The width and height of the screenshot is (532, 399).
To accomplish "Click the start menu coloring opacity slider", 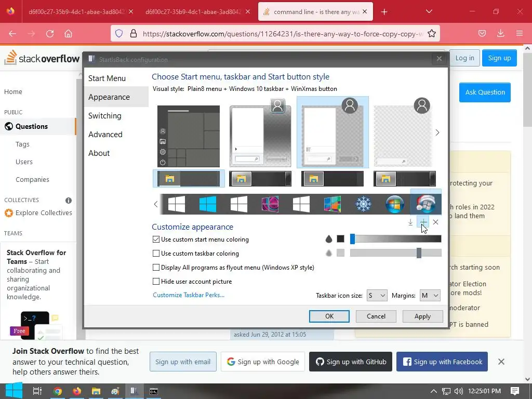I will point(395,239).
